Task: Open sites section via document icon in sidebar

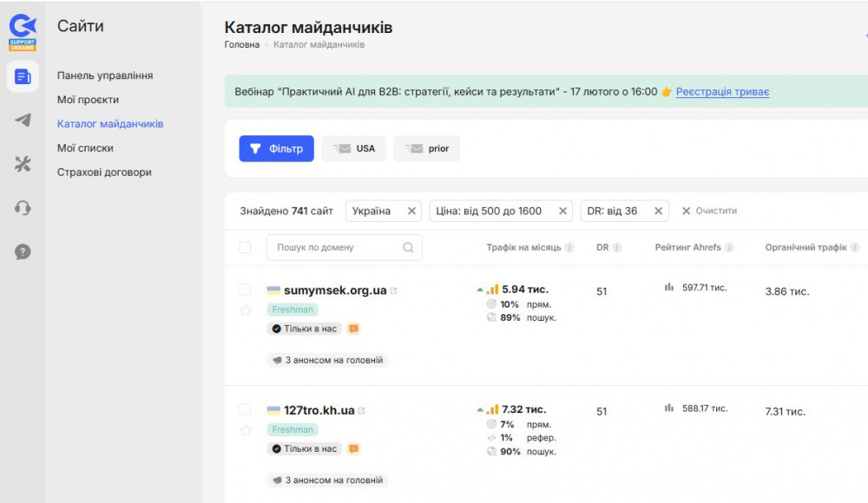Action: (x=23, y=77)
